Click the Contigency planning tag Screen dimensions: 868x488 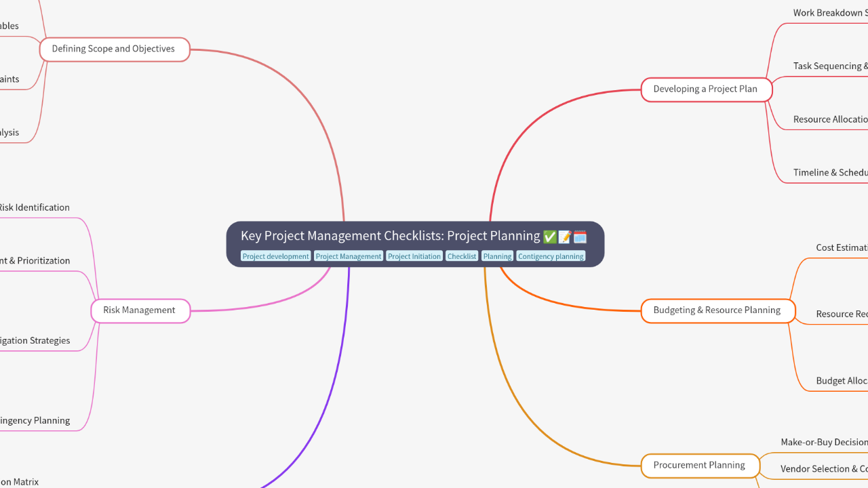point(551,256)
